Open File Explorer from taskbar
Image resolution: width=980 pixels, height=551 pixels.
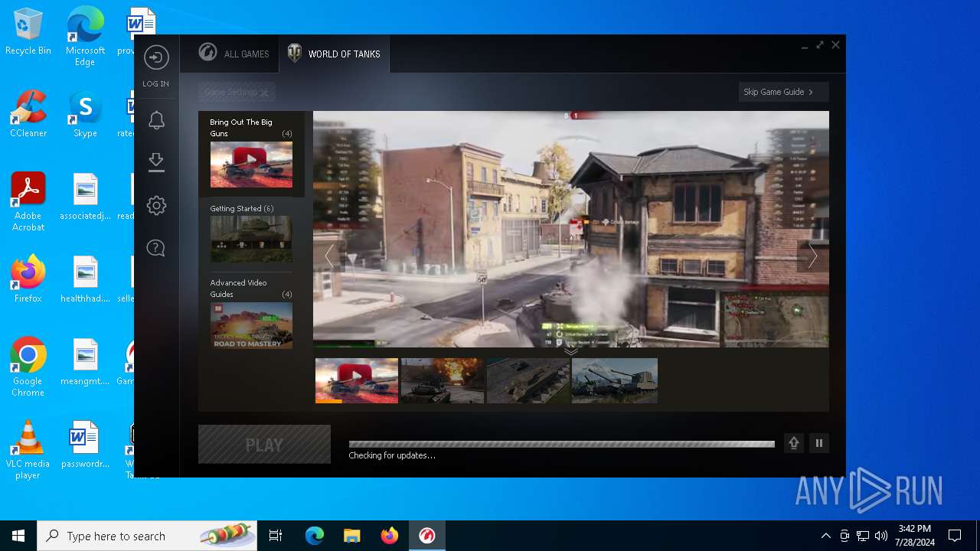351,536
